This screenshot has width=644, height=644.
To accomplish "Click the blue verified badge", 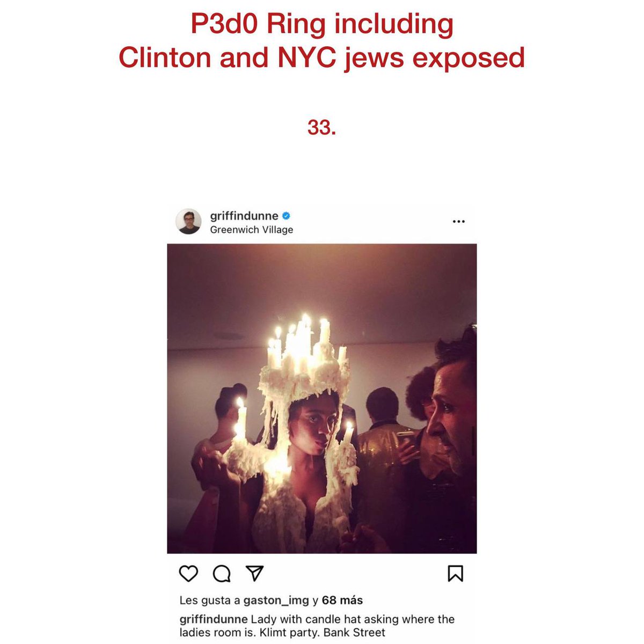I will pos(286,216).
